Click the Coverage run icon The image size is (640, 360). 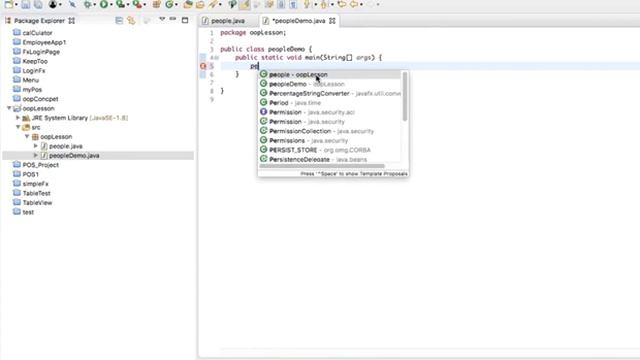click(120, 4)
